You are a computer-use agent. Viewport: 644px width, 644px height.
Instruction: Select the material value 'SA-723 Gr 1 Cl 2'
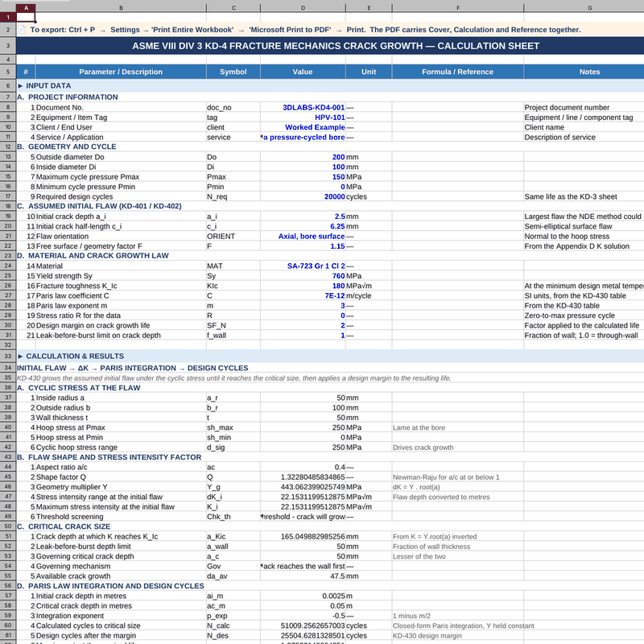[x=303, y=266]
